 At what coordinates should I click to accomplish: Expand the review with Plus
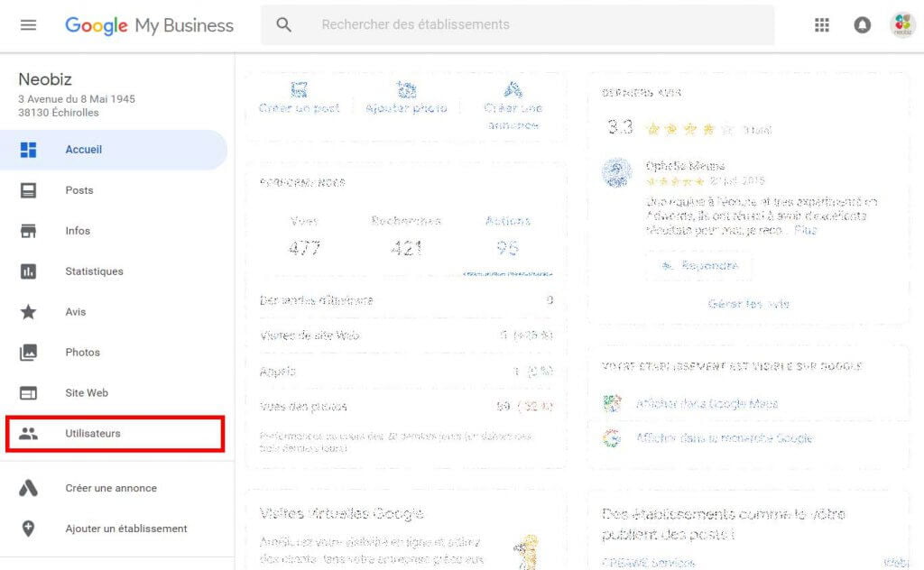coord(805,230)
